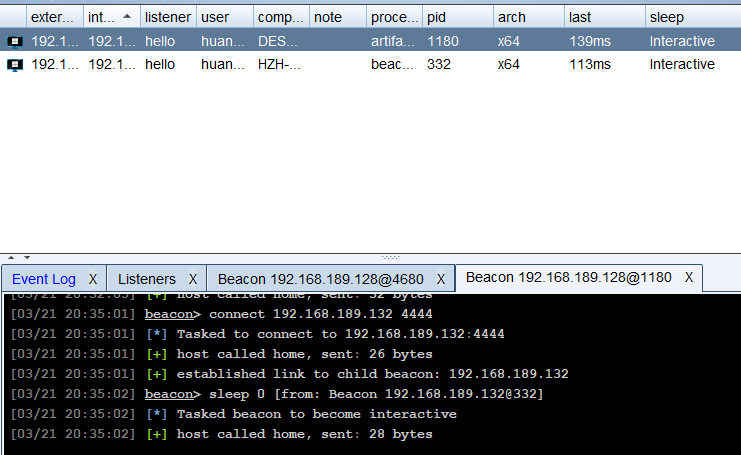Viewport: 741px width, 455px height.
Task: Click log line 'established link to child beacon'
Action: 372,374
